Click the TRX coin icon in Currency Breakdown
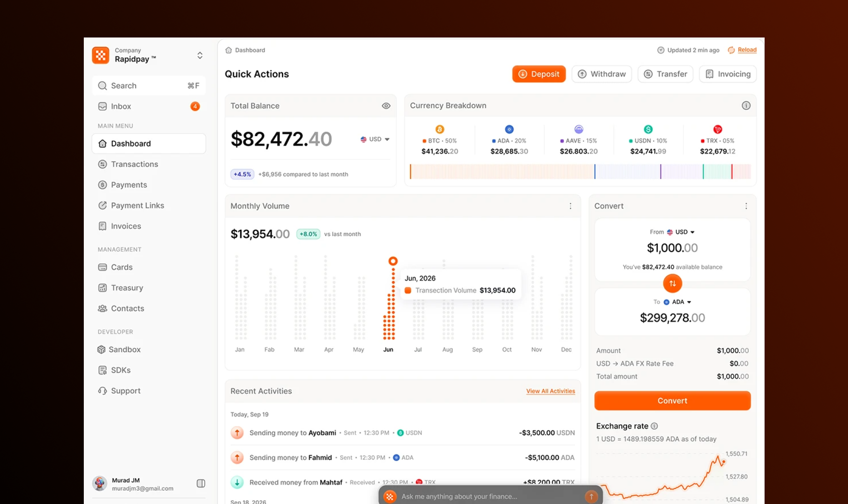 pyautogui.click(x=718, y=129)
